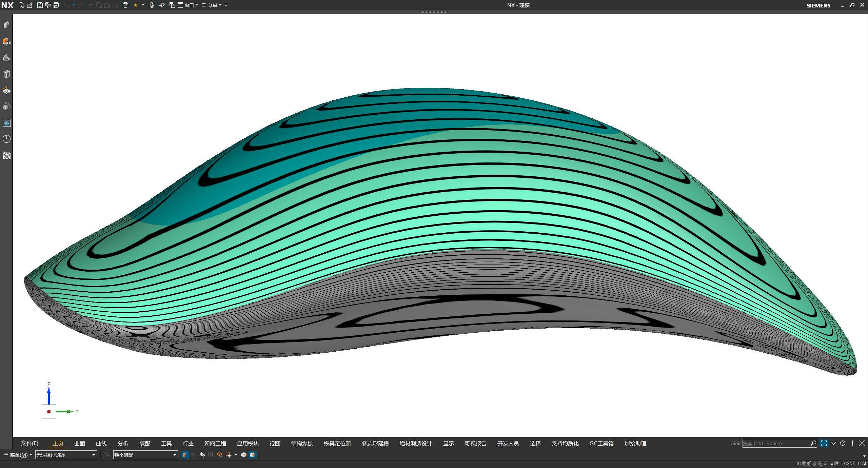Click the yellow star favorites icon

click(x=136, y=5)
